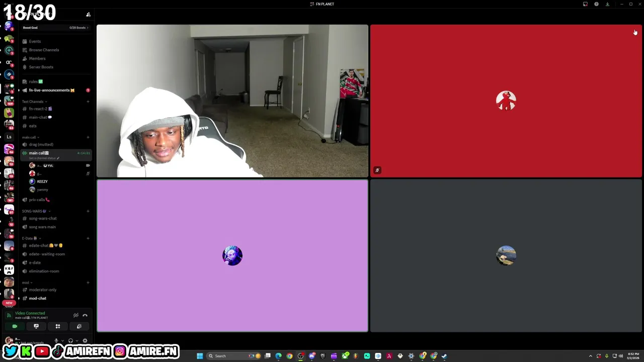Open the Ls server icon
The width and height of the screenshot is (644, 362).
[9, 137]
